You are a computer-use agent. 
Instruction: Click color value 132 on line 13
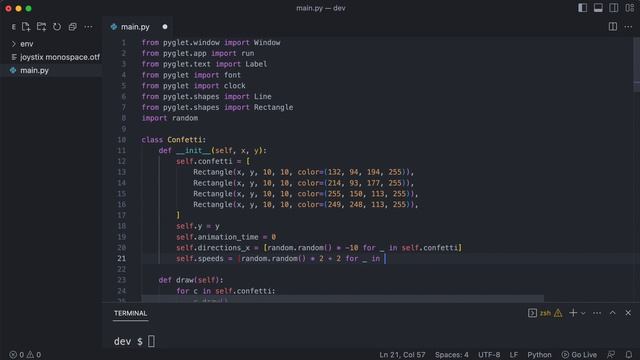(334, 172)
